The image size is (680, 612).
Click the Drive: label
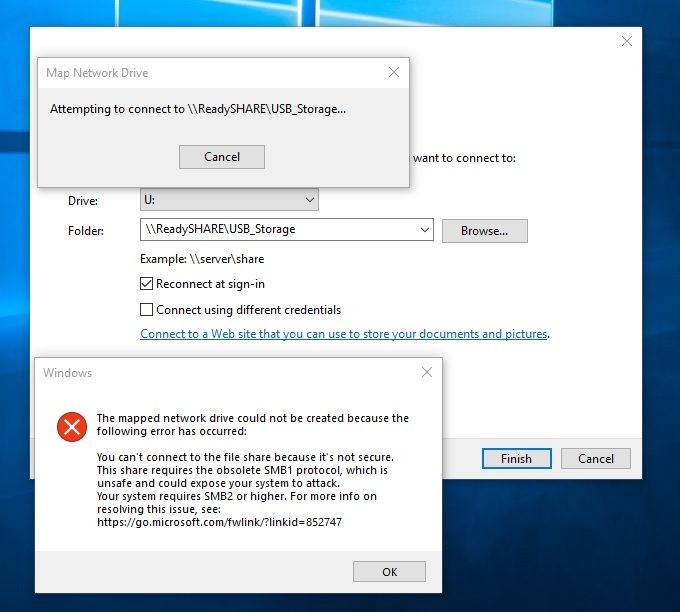pyautogui.click(x=83, y=201)
